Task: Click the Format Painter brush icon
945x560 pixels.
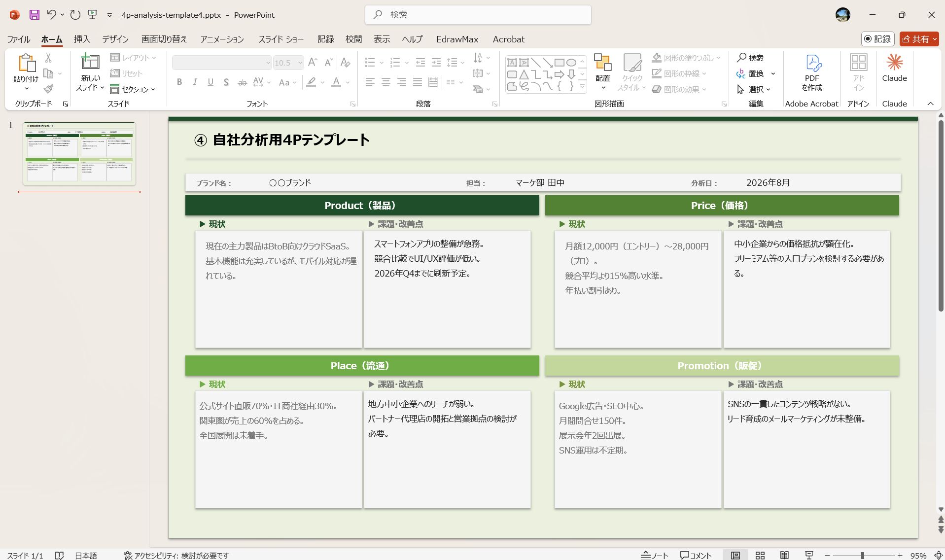Action: pyautogui.click(x=48, y=89)
